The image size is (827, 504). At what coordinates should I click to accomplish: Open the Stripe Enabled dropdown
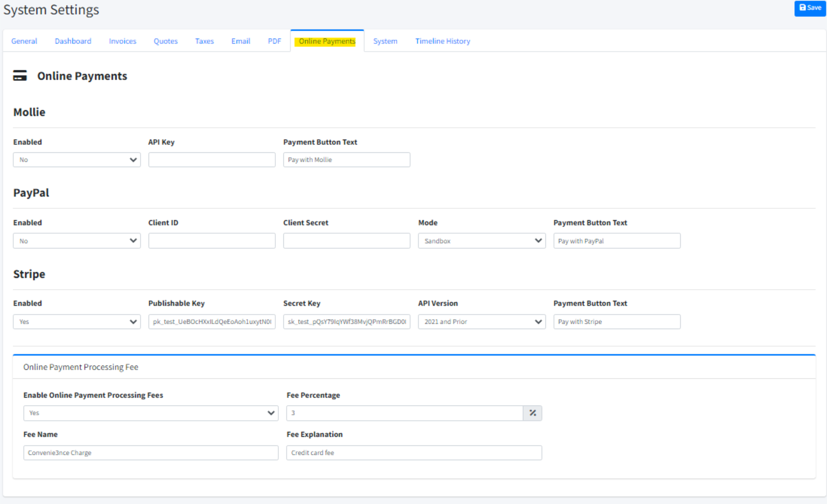point(77,321)
